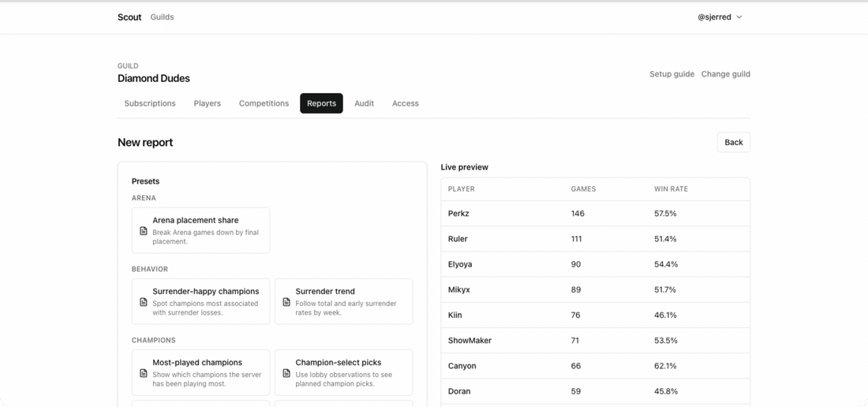Click the PLAYER column header

click(x=461, y=189)
